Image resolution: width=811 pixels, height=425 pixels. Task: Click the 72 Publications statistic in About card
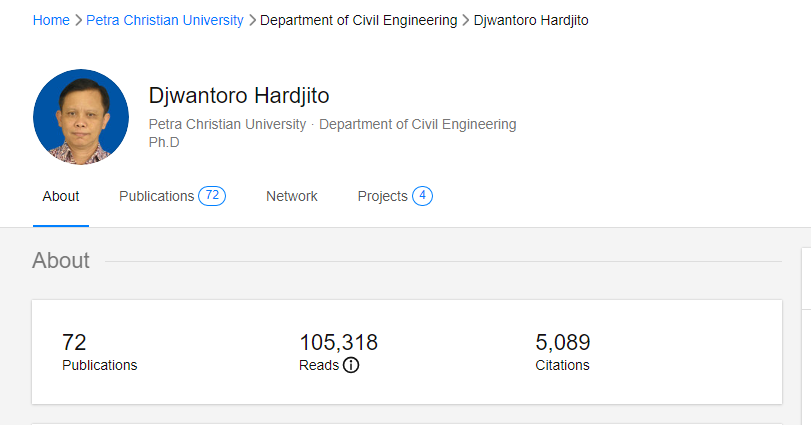[x=74, y=343]
